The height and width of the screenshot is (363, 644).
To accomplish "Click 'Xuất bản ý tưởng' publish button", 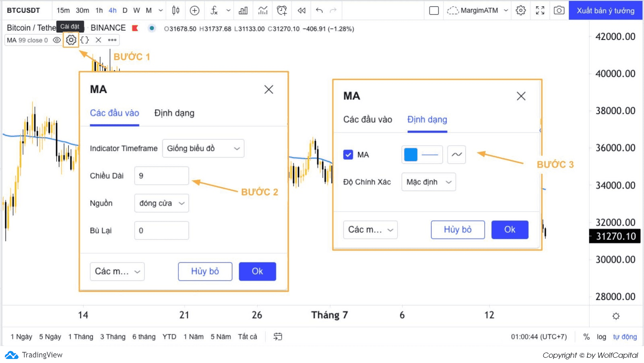I will pos(606,10).
